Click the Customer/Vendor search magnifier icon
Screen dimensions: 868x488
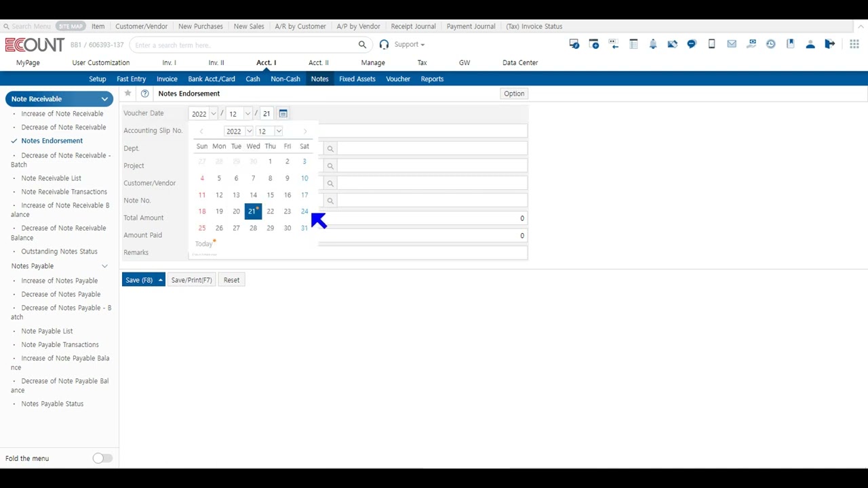[330, 184]
